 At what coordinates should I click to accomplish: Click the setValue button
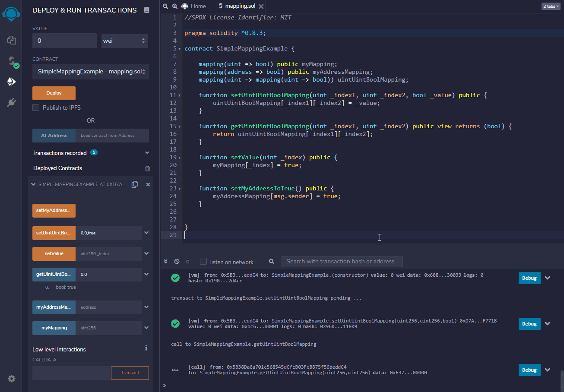coord(54,253)
